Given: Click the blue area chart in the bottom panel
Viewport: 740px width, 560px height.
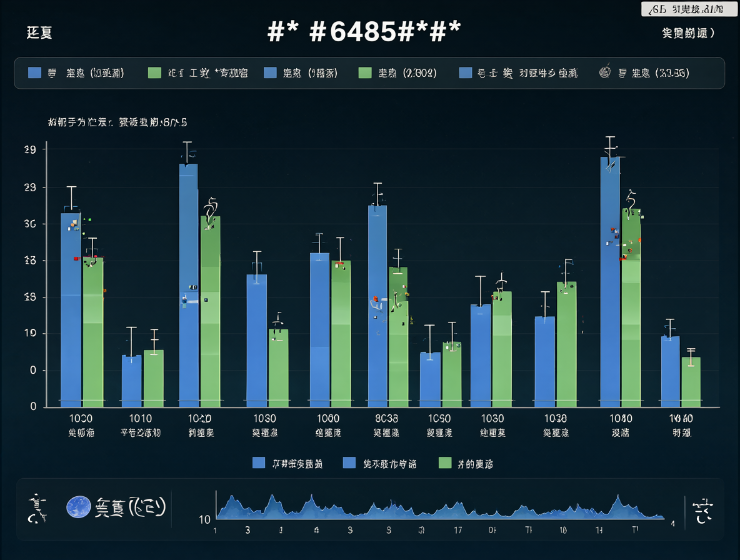Looking at the screenshot, I should coord(440,507).
